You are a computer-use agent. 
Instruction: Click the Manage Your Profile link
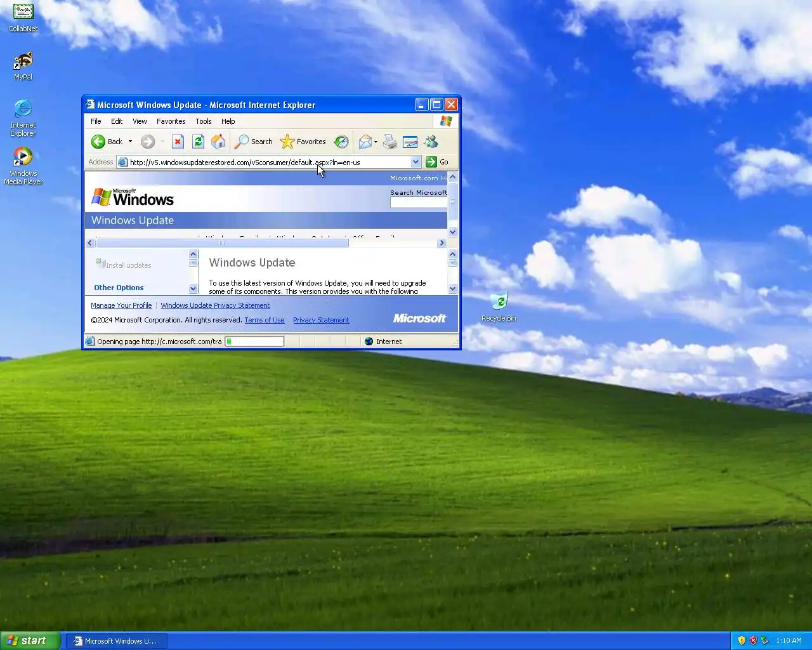(x=121, y=305)
